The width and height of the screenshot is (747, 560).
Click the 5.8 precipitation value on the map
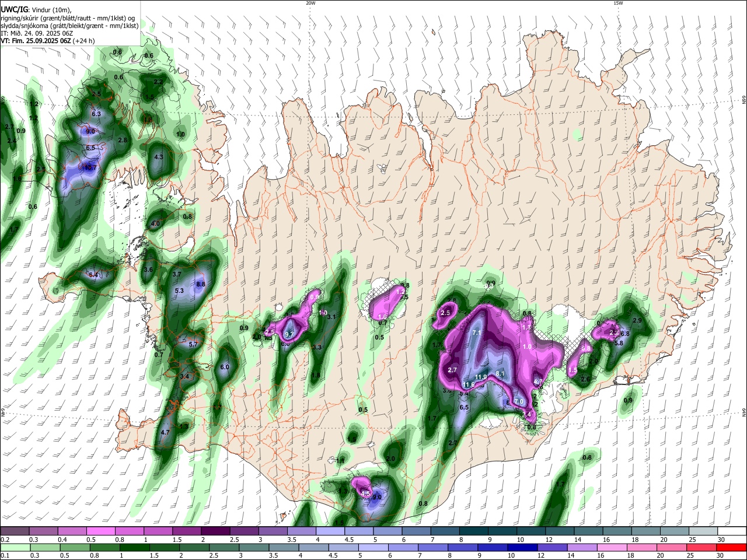pyautogui.click(x=619, y=343)
